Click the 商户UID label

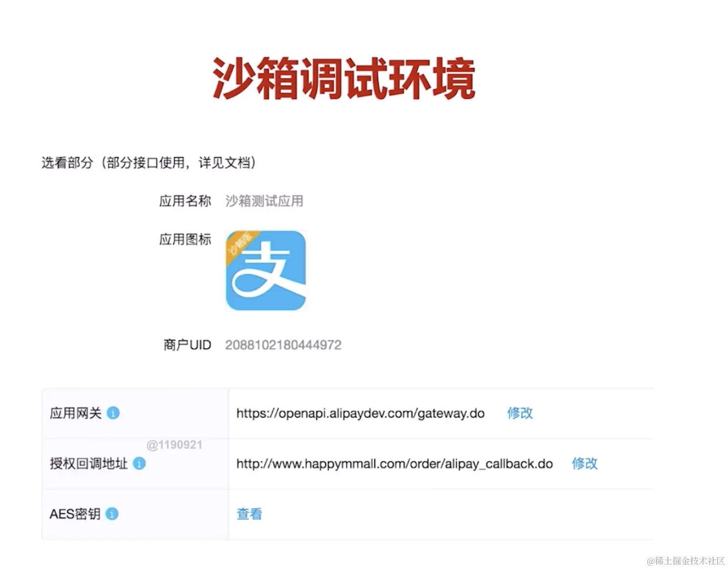point(188,345)
